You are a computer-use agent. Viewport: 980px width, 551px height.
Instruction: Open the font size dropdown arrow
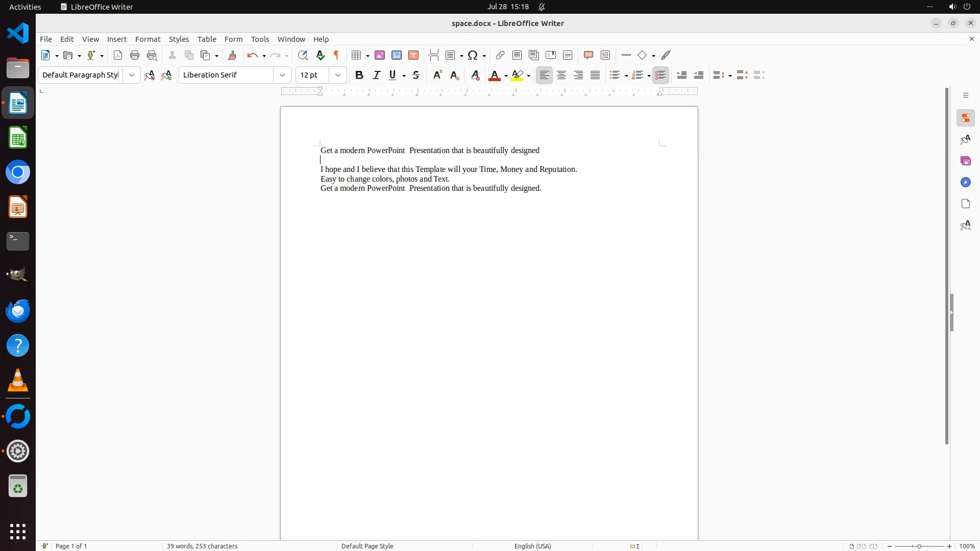338,75
